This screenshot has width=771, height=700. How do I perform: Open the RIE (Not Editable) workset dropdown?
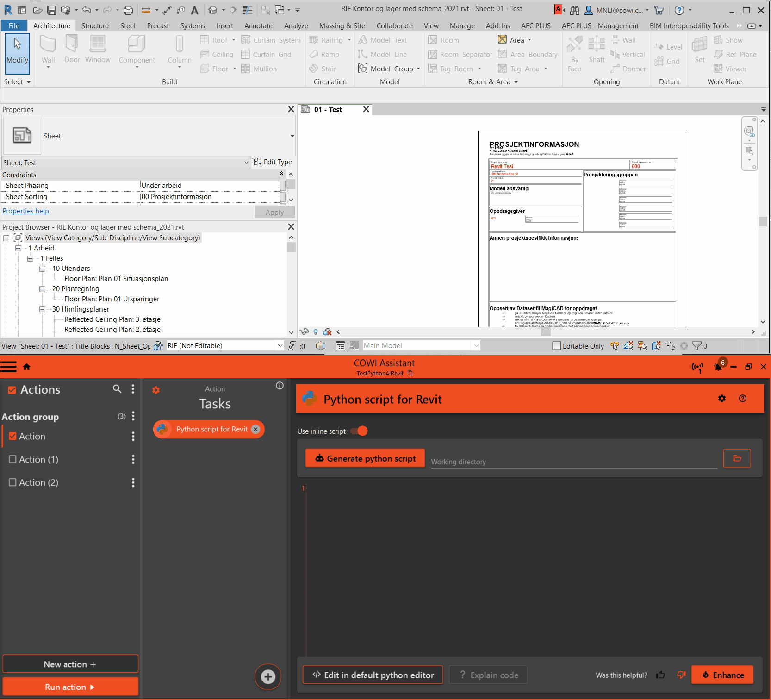click(x=280, y=346)
